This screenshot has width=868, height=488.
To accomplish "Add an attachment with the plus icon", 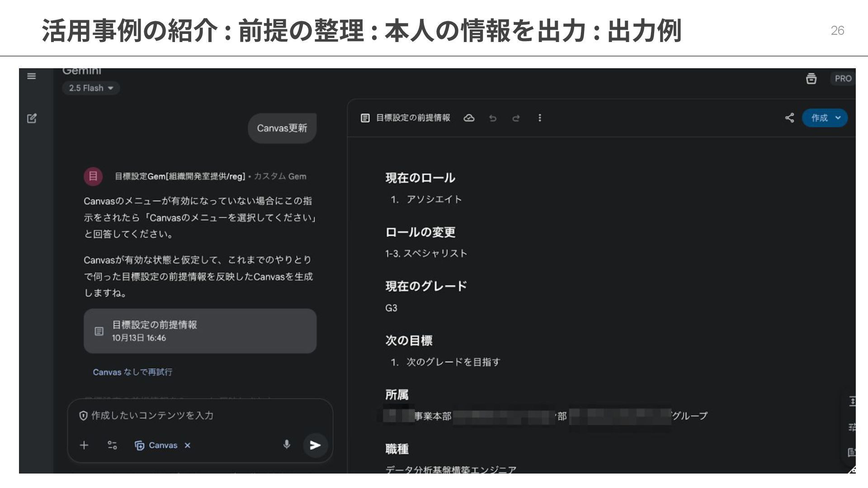I will 84,445.
